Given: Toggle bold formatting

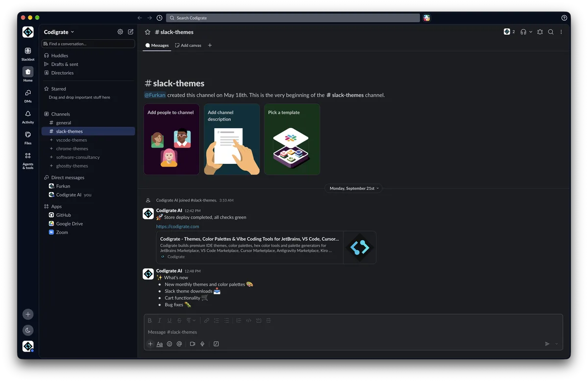Looking at the screenshot, I should pos(150,321).
